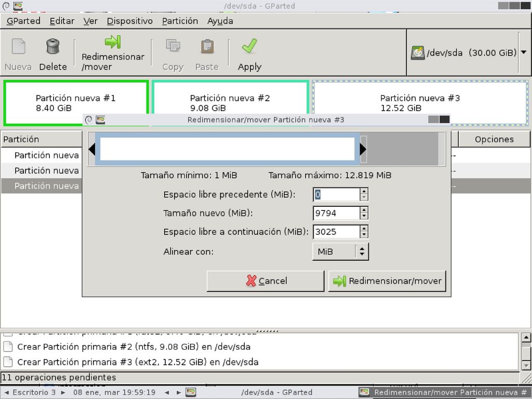The image size is (532, 399).
Task: Click the Delete trash can toolbar icon
Action: (53, 46)
